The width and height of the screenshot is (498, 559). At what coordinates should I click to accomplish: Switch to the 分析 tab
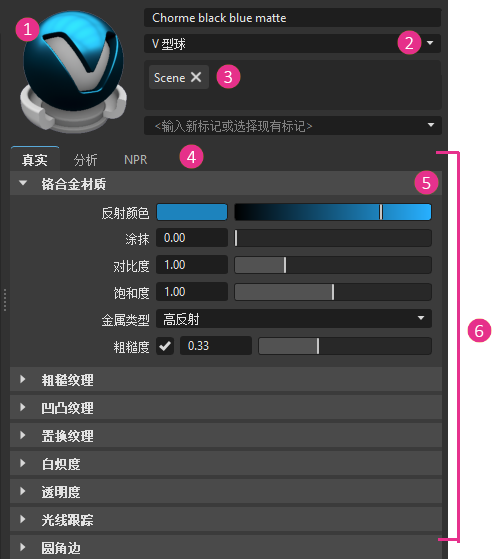coord(85,160)
